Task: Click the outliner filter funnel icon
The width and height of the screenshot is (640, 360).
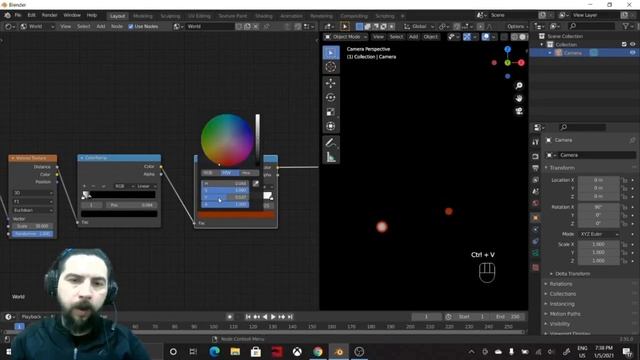Action: tap(626, 26)
